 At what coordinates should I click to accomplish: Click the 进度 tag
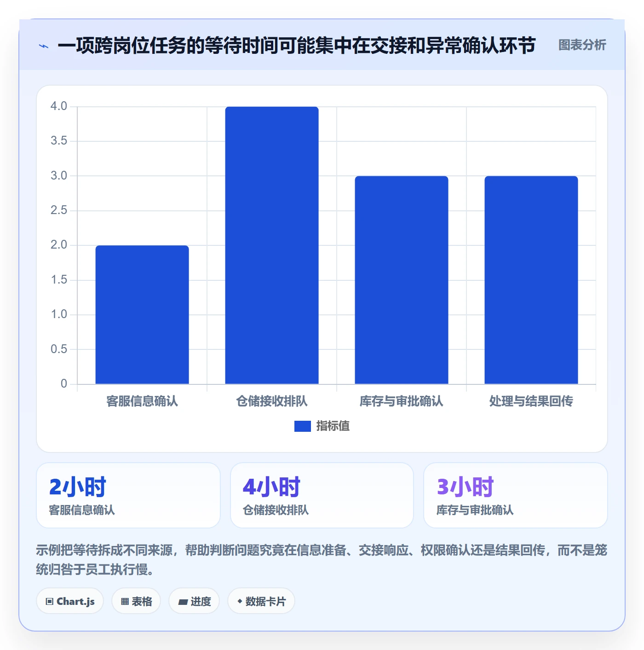(x=194, y=601)
